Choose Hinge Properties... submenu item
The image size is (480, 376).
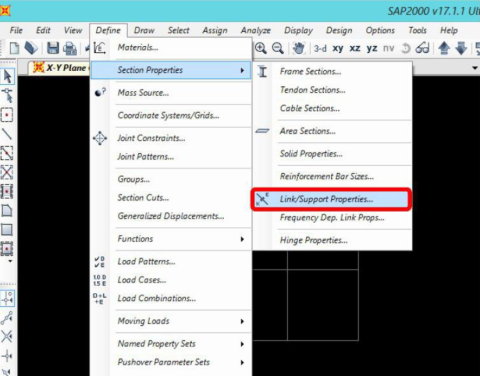pyautogui.click(x=332, y=240)
